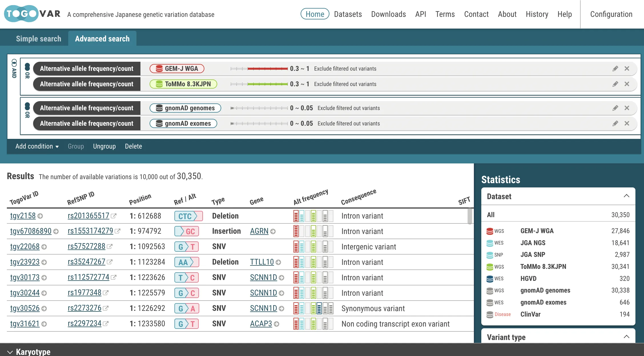Click TogoVar logo in header
The height and width of the screenshot is (356, 644).
(x=32, y=14)
